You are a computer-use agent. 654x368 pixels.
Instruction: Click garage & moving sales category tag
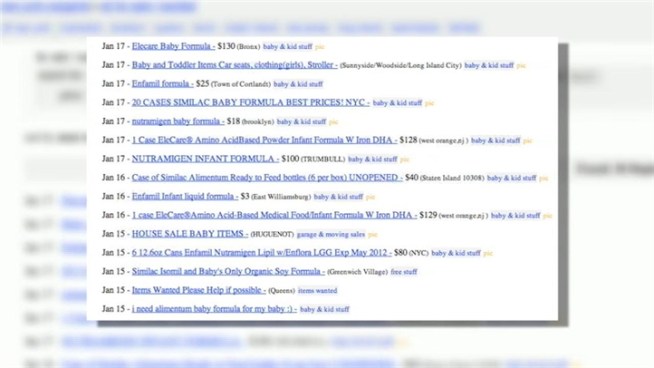coord(331,234)
